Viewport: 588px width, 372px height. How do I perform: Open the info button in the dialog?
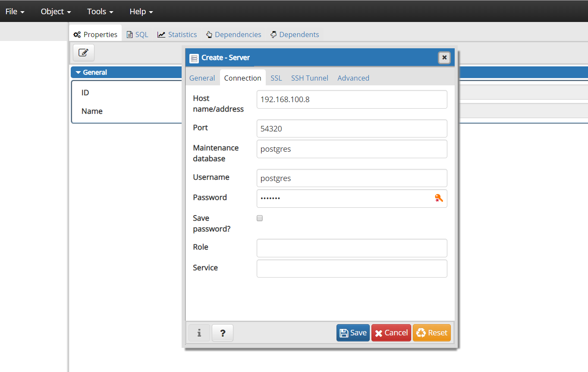point(199,332)
